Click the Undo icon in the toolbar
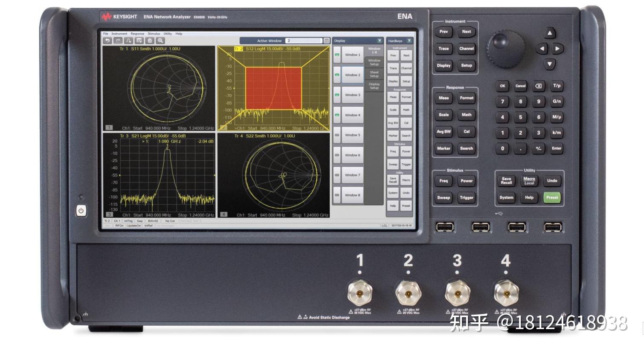The height and width of the screenshot is (350, 644). click(x=107, y=40)
